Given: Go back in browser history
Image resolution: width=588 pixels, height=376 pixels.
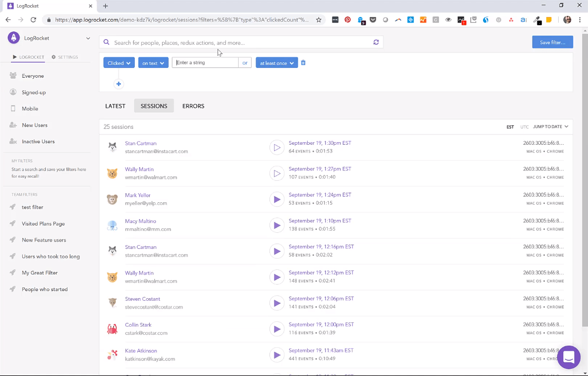Looking at the screenshot, I should [x=8, y=20].
